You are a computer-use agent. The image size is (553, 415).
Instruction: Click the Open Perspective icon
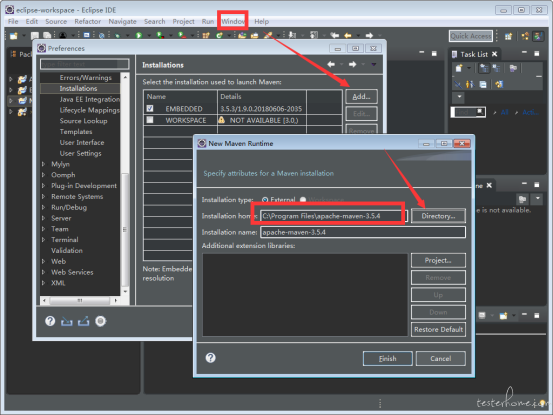508,36
